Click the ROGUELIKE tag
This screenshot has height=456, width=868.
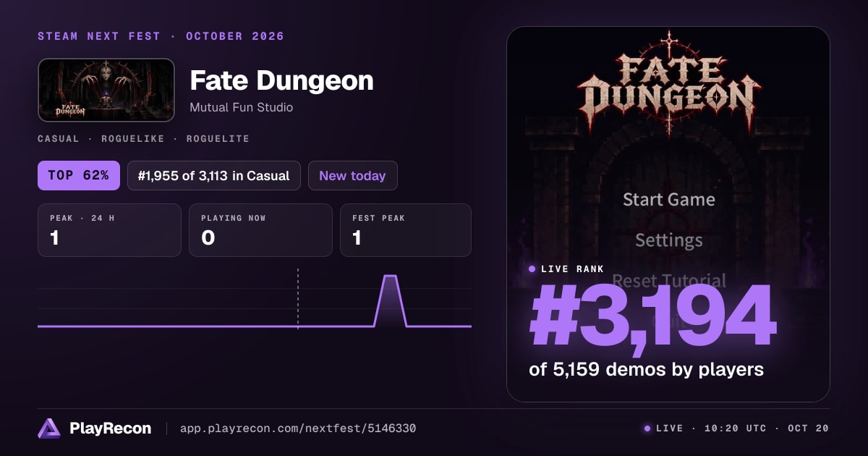[133, 138]
